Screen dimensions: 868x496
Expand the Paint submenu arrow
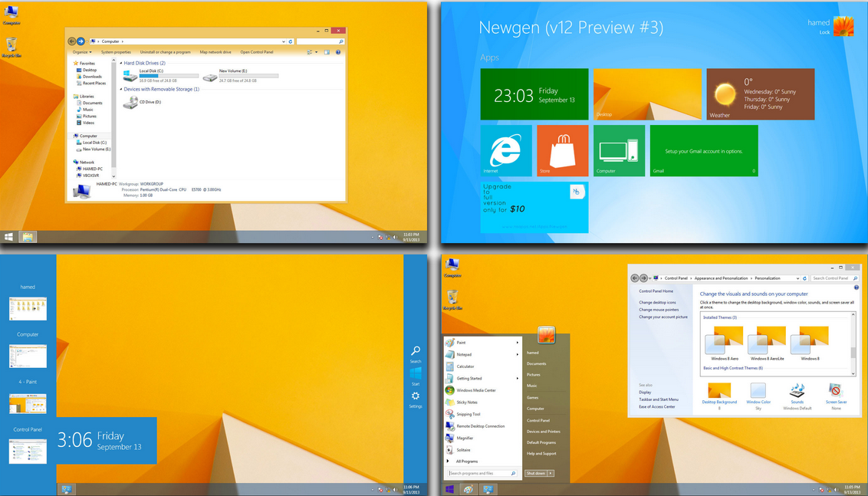pyautogui.click(x=518, y=343)
